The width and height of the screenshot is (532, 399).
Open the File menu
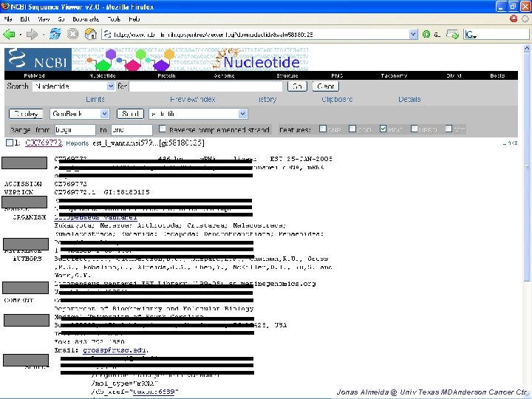coord(8,19)
